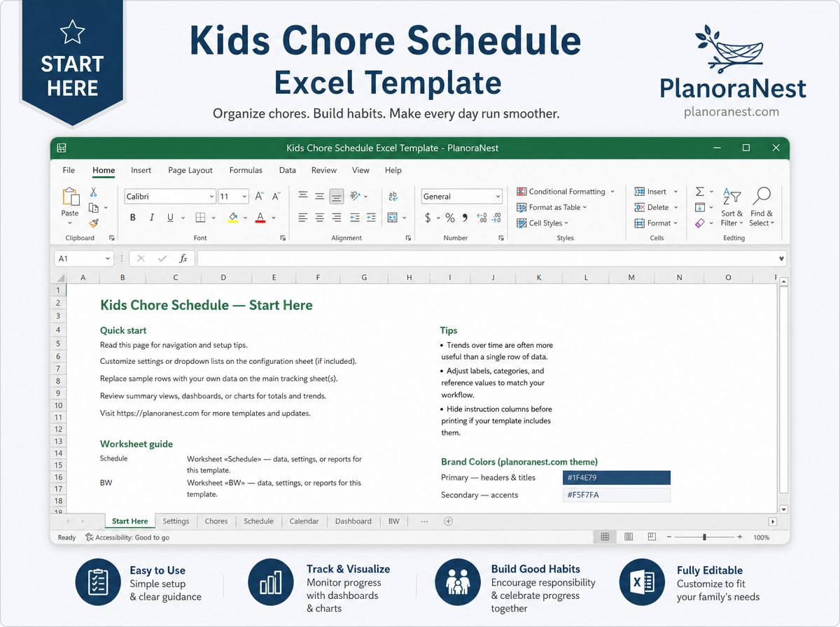
Task: Open the Formulas ribbon tab
Action: click(x=246, y=170)
